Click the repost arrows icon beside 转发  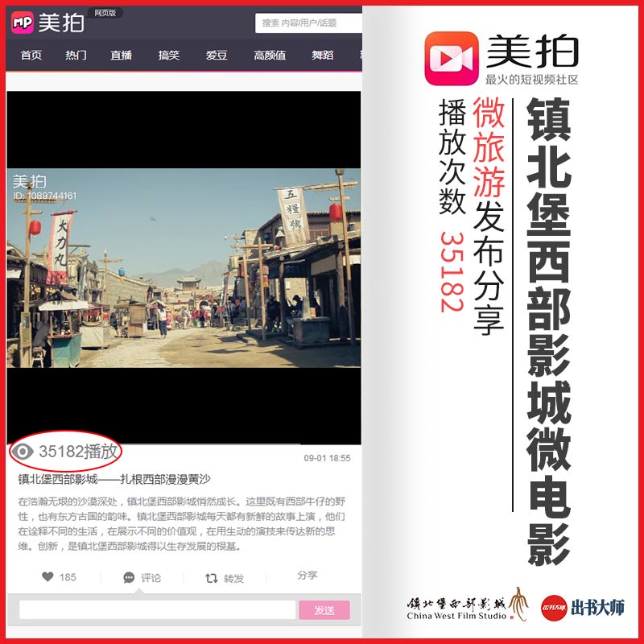pyautogui.click(x=212, y=578)
